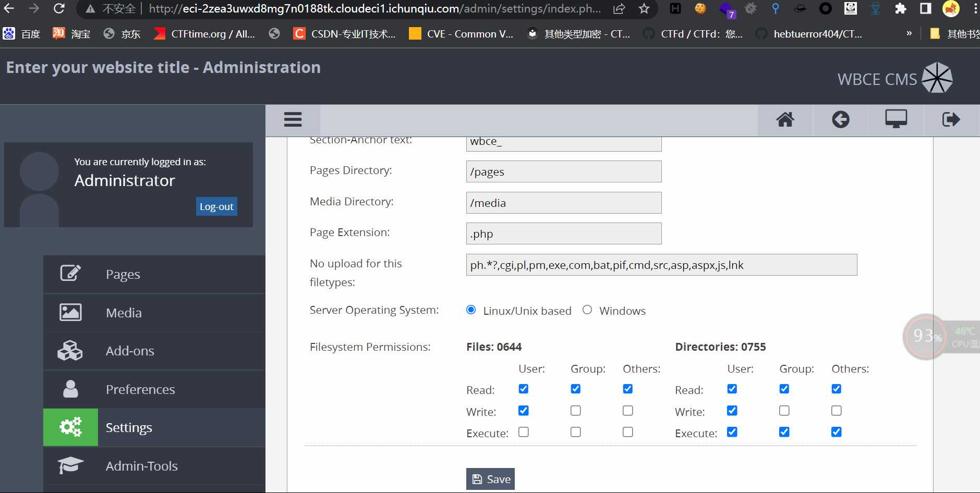Reload the page using browser refresh
The width and height of the screenshot is (980, 493).
coord(59,9)
